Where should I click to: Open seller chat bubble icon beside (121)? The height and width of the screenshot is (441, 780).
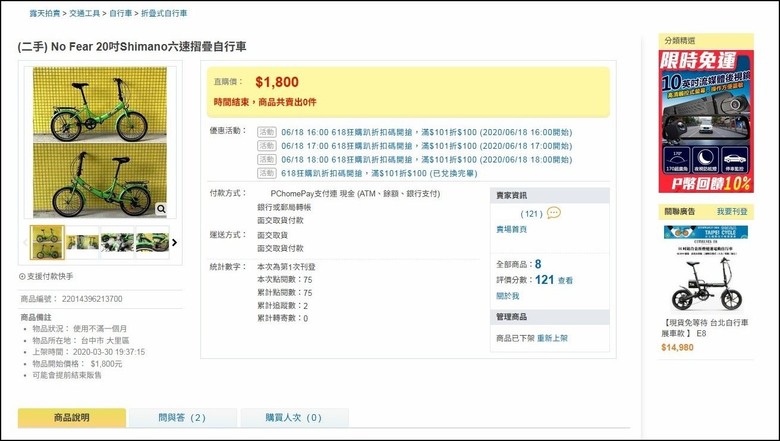pos(554,213)
